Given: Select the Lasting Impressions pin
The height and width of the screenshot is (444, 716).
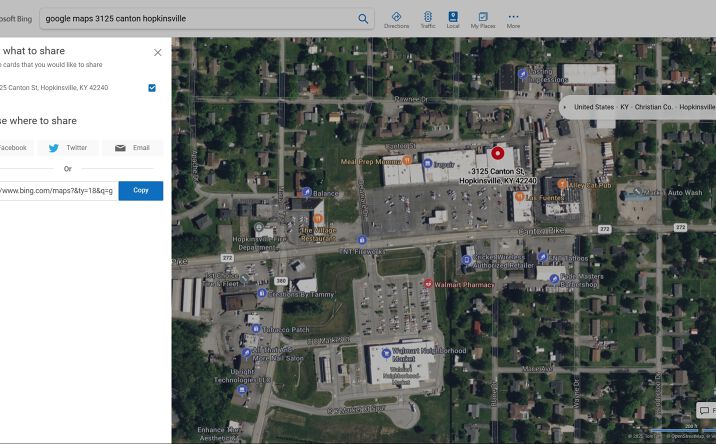Looking at the screenshot, I should point(523,73).
